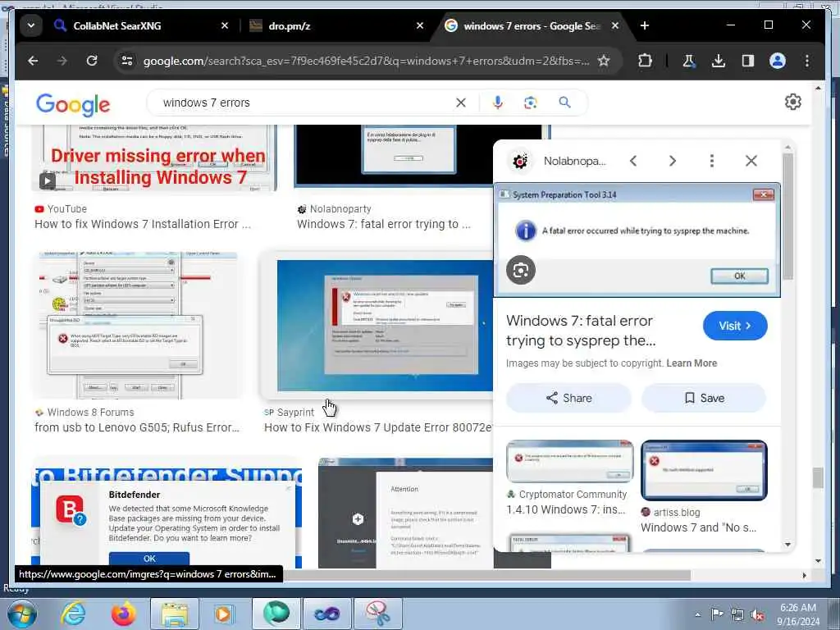The height and width of the screenshot is (630, 840).
Task: Click the preview panel vertical scrollbar
Action: coord(787,217)
